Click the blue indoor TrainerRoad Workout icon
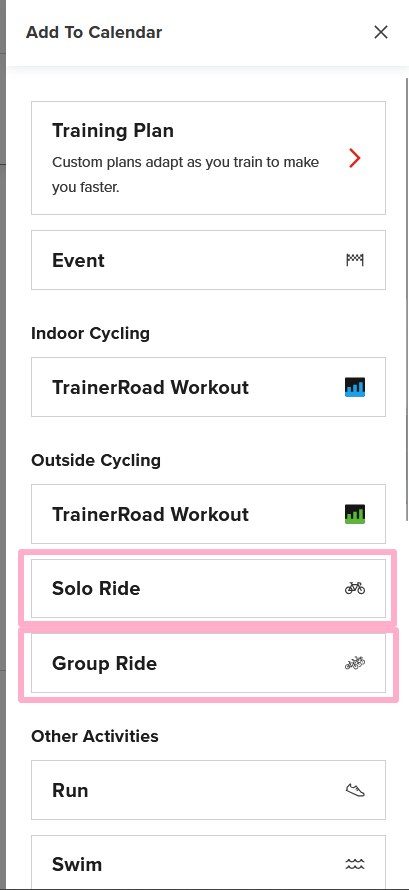Image resolution: width=409 pixels, height=890 pixels. point(355,387)
